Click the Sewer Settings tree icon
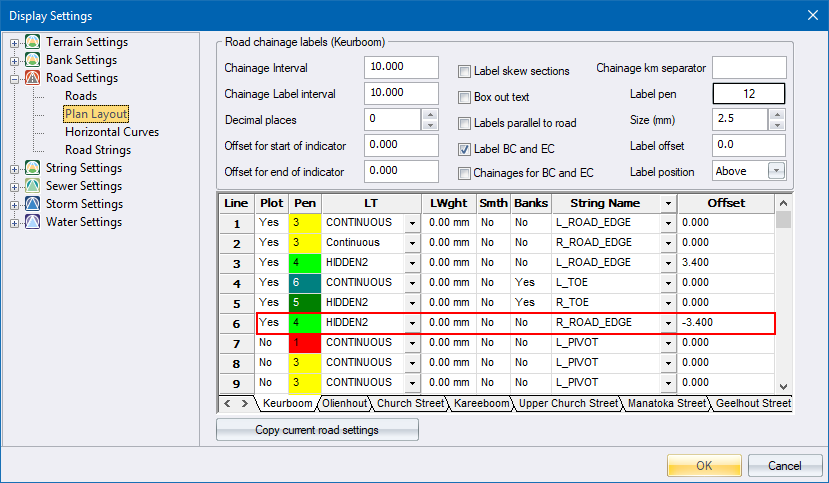 pyautogui.click(x=33, y=186)
